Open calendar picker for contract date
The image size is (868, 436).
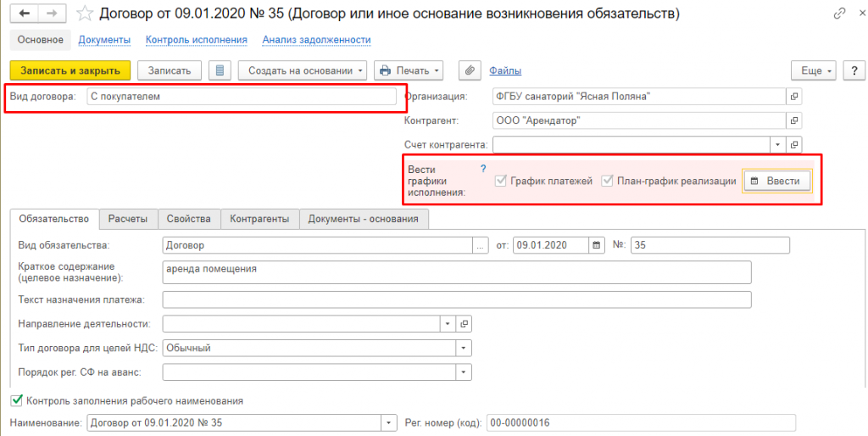tap(597, 245)
